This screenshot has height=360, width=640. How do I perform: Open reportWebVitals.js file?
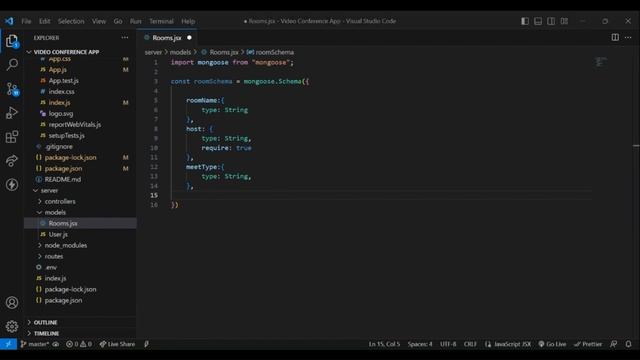pos(75,124)
